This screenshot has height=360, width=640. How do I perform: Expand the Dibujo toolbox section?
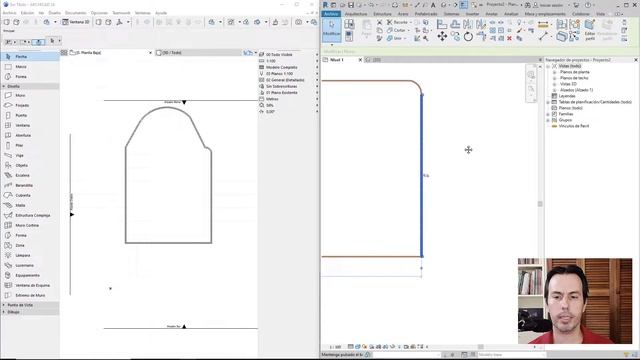[4, 312]
